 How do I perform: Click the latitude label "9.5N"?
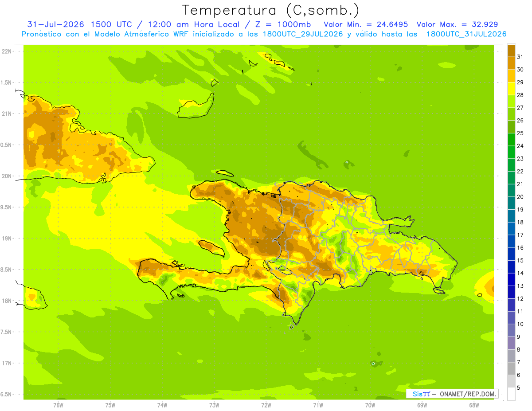coord(7,207)
